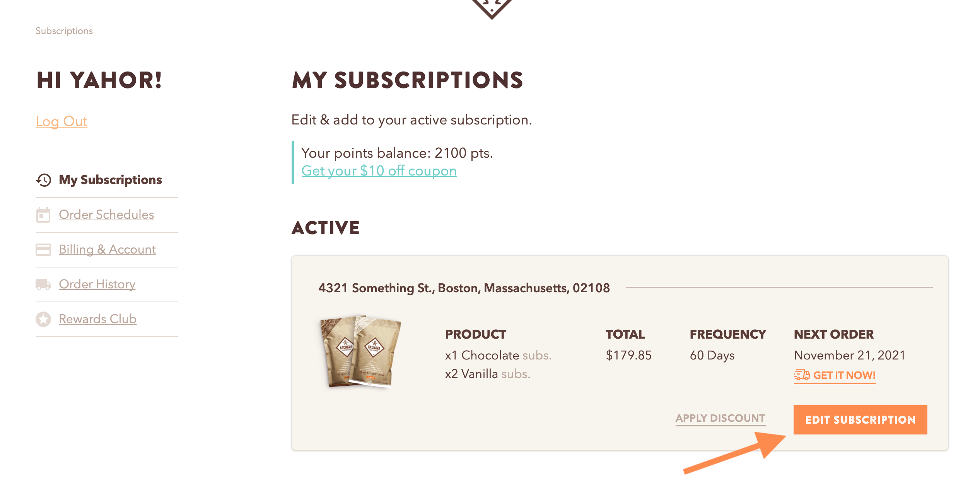Image resolution: width=980 pixels, height=494 pixels.
Task: Click the delivery truck icon beside GET IT NOW
Action: [802, 374]
